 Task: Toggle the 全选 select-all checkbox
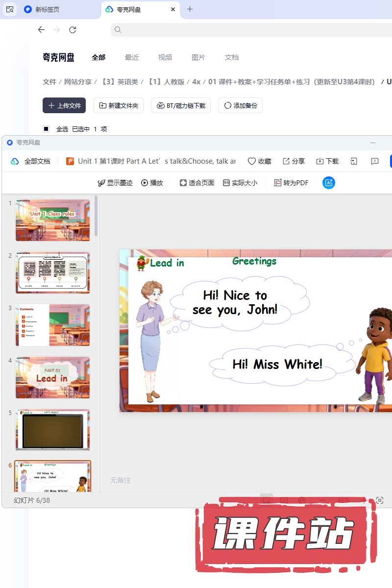point(46,129)
